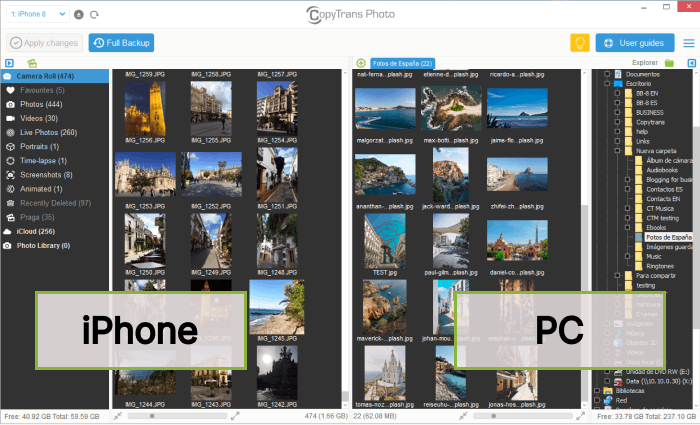Open the Time-lapse album icon

point(11,161)
